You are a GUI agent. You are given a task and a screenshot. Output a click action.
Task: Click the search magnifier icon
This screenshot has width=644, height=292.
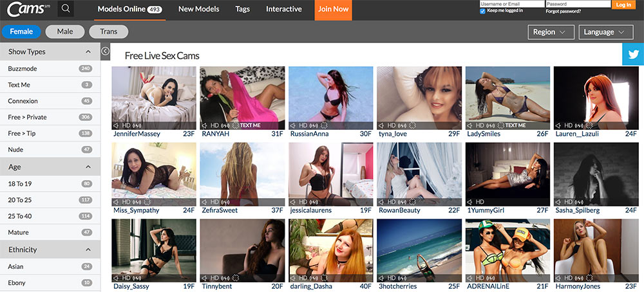[x=66, y=9]
